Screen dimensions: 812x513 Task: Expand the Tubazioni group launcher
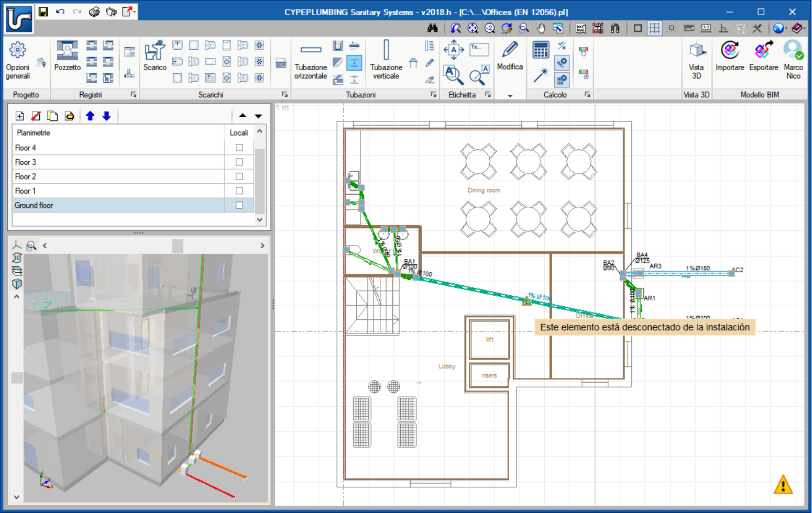tap(434, 95)
